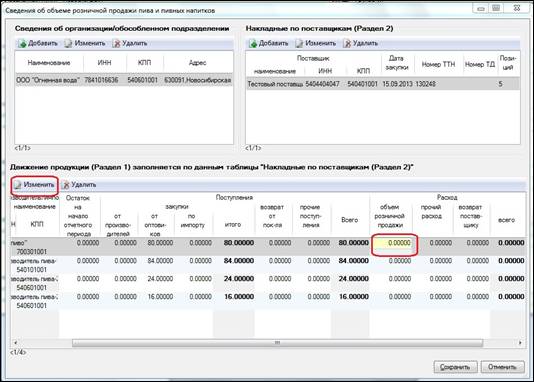
Task: Select the 16.00000 от оптовиков cell
Action: point(160,297)
